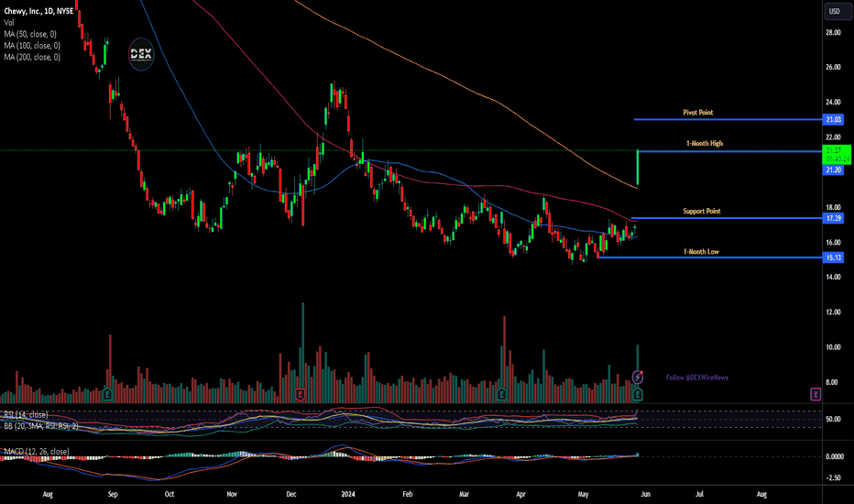Select the BB (20, SMA) indicator legend

[41, 426]
